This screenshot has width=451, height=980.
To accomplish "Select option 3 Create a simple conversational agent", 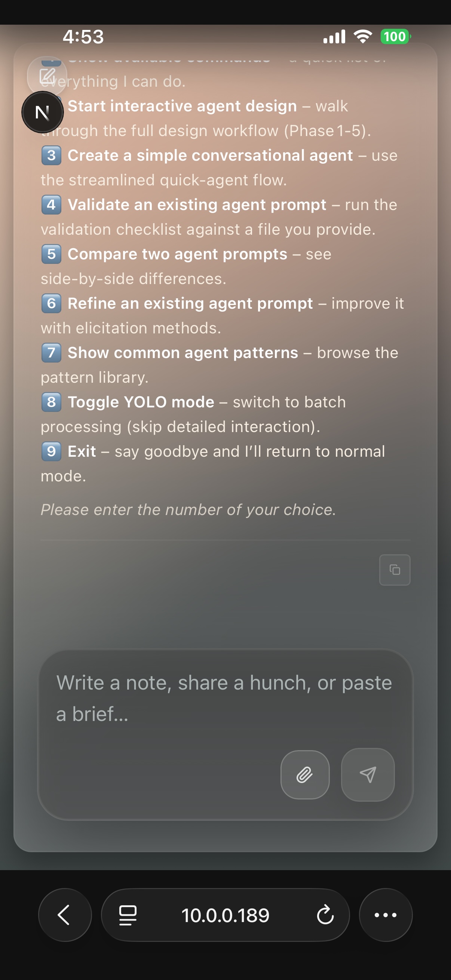I will tap(210, 155).
